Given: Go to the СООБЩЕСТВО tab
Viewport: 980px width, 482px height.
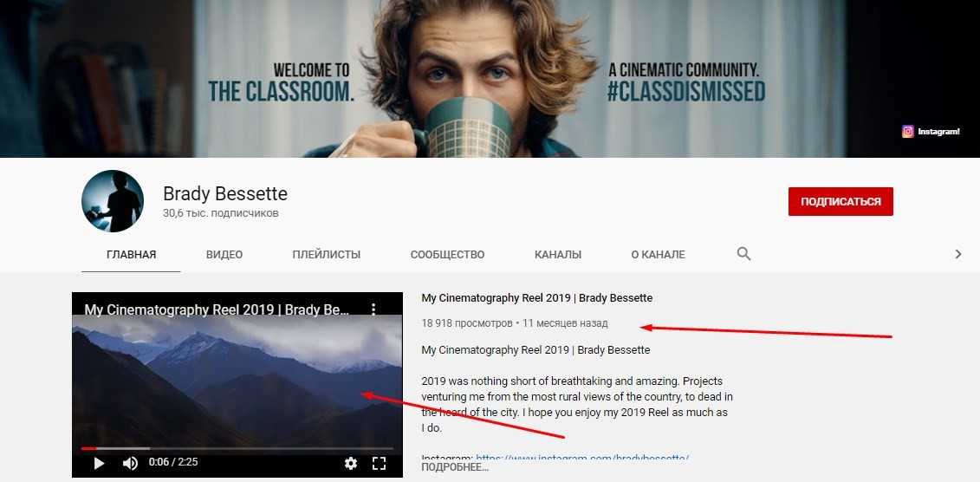Looking at the screenshot, I should [447, 255].
